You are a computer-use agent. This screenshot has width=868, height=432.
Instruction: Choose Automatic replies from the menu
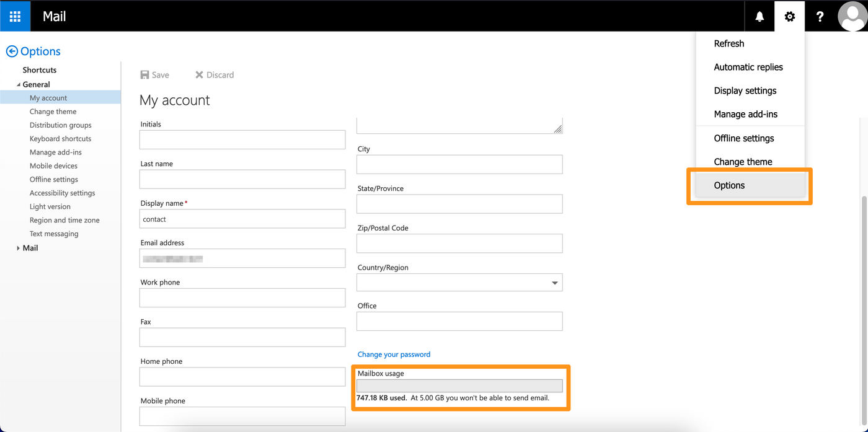tap(748, 67)
